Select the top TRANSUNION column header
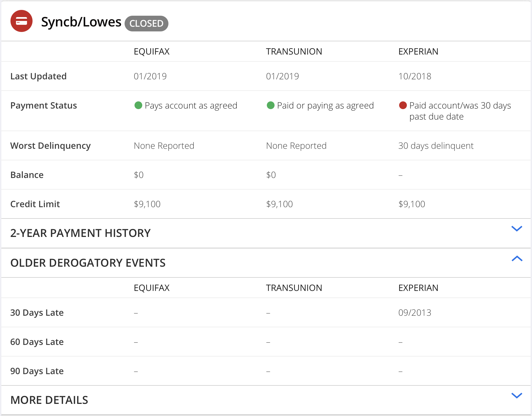The image size is (532, 416). click(x=294, y=52)
